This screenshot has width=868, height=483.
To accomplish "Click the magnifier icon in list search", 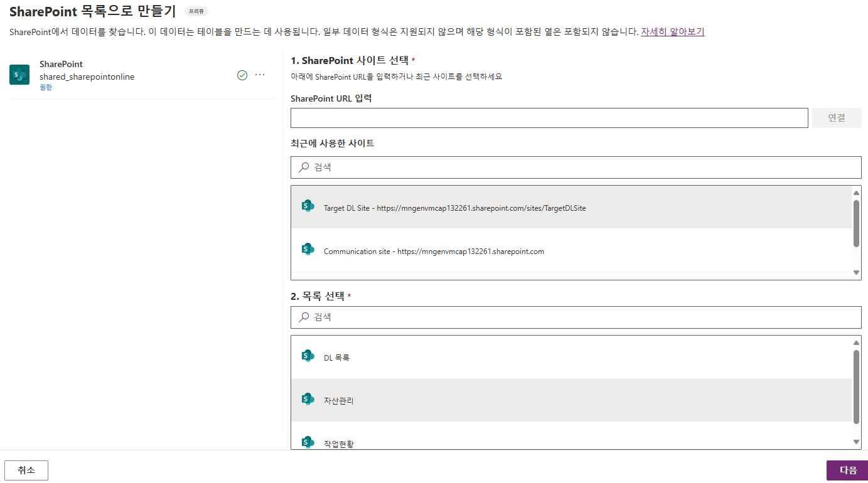I will (304, 317).
